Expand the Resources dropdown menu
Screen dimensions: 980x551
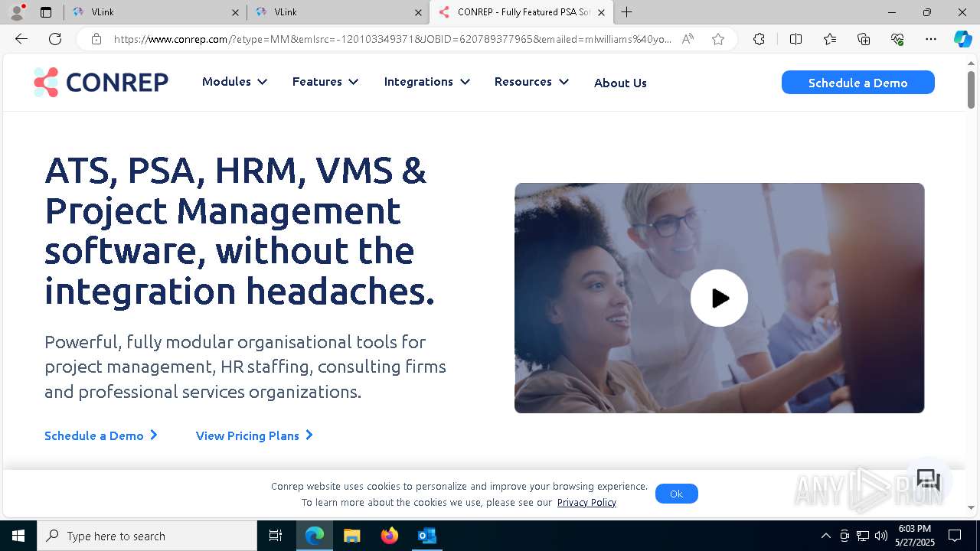click(x=531, y=82)
